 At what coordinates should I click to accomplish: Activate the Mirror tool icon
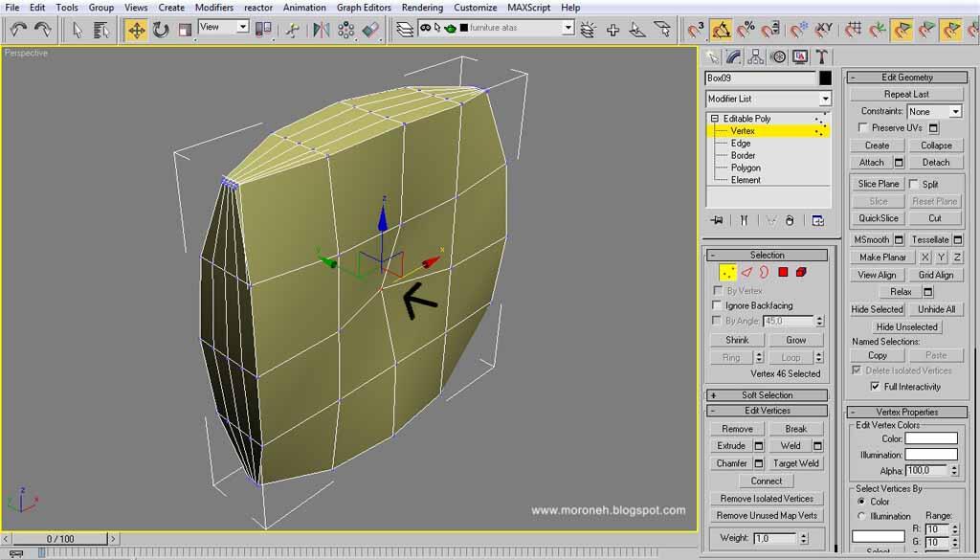pos(321,31)
